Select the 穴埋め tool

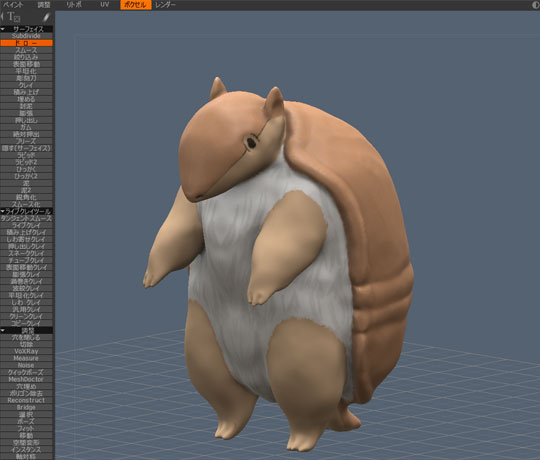(x=27, y=386)
